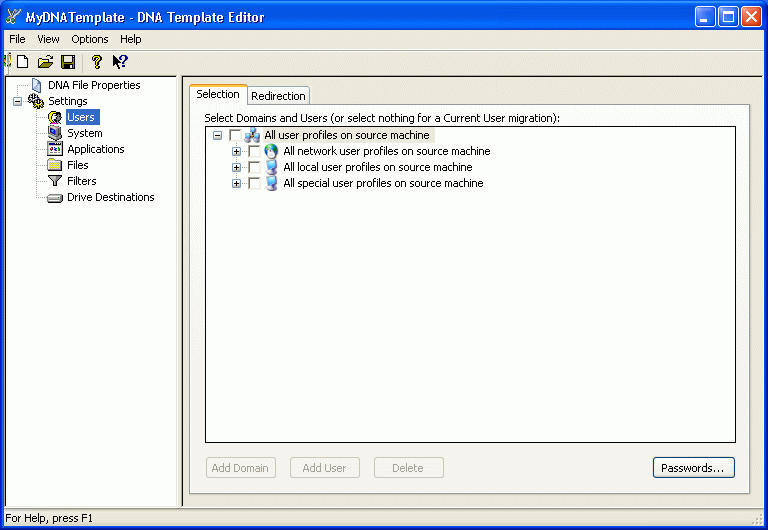The height and width of the screenshot is (530, 768).
Task: Select 'All local user profiles on source machine' text
Action: click(378, 168)
